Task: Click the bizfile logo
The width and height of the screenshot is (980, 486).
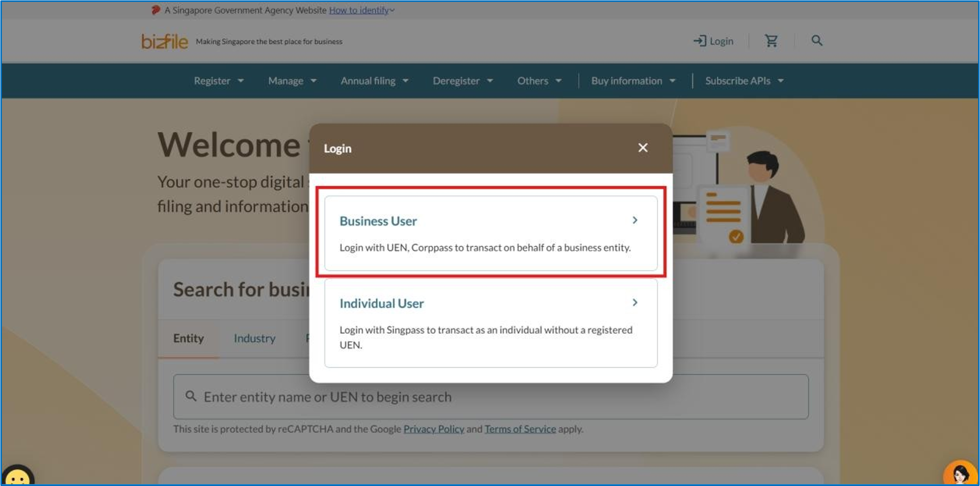Action: (x=165, y=42)
